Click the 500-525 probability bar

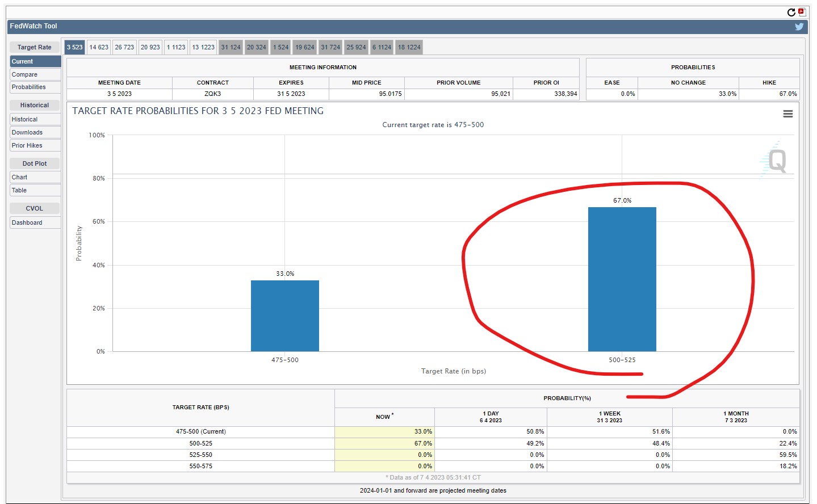coord(622,279)
